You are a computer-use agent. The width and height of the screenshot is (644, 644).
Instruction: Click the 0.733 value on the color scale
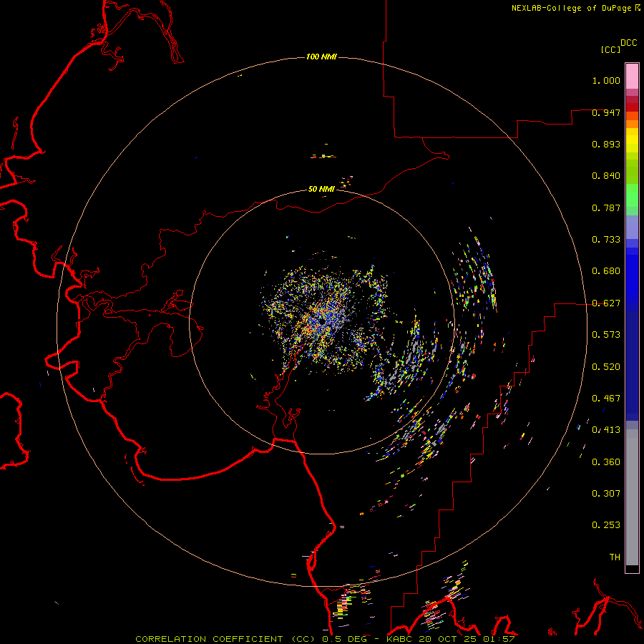(x=606, y=240)
